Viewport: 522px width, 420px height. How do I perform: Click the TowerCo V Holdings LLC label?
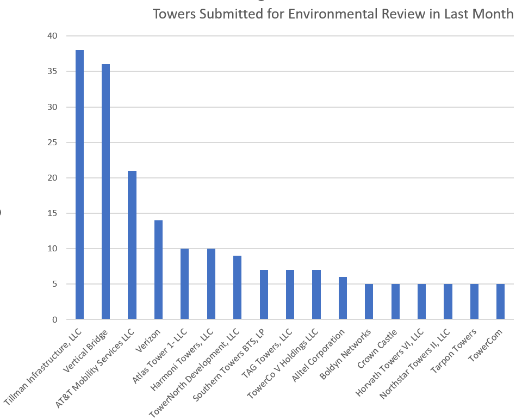click(283, 364)
